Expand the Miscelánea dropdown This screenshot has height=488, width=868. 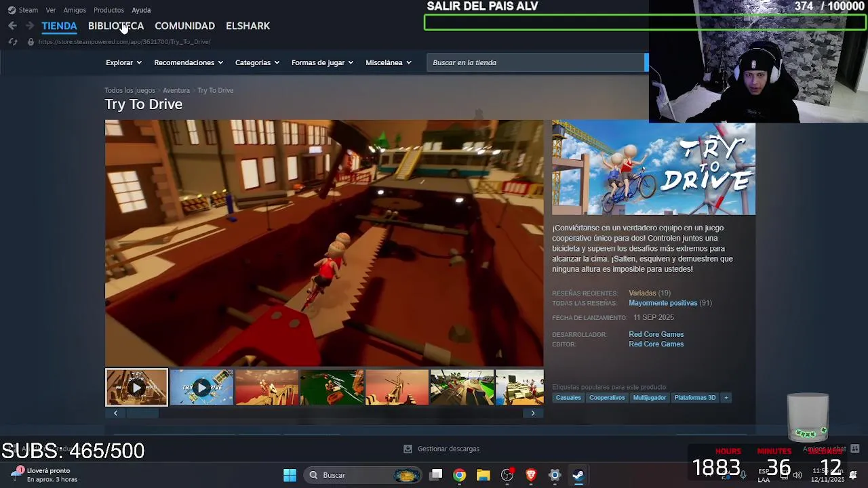[389, 62]
